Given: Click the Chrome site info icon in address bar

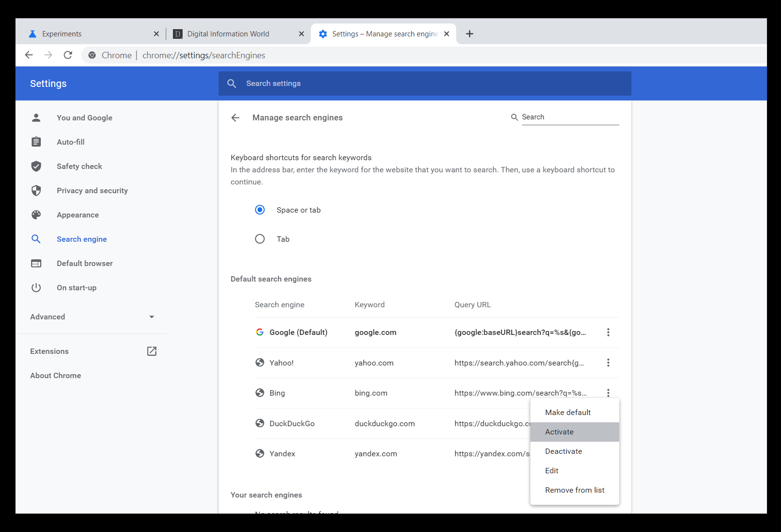Looking at the screenshot, I should pos(92,55).
